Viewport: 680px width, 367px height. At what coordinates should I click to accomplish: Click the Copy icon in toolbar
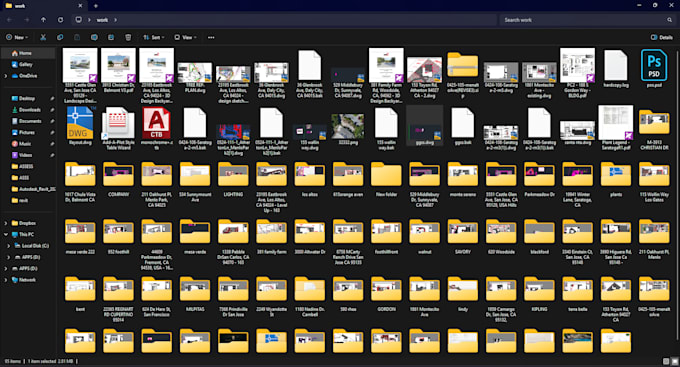coord(60,37)
